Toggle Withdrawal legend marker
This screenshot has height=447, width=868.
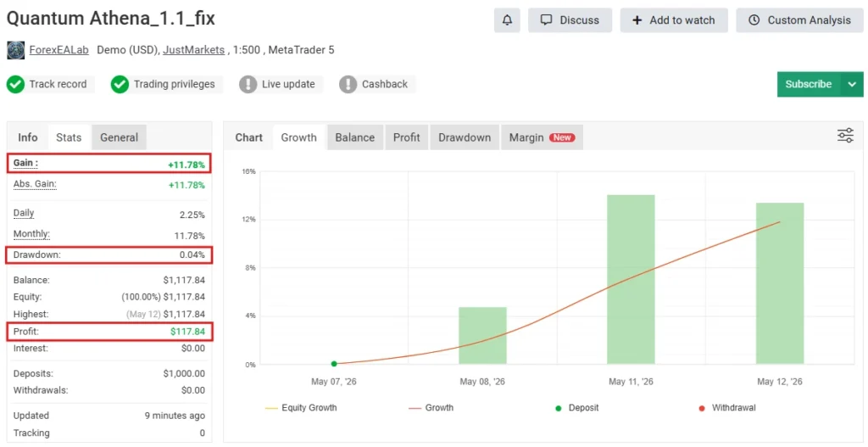[726, 408]
